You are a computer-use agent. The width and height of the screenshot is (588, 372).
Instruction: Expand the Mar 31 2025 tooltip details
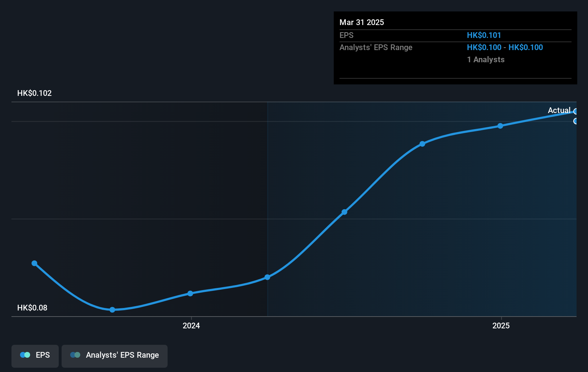(362, 22)
